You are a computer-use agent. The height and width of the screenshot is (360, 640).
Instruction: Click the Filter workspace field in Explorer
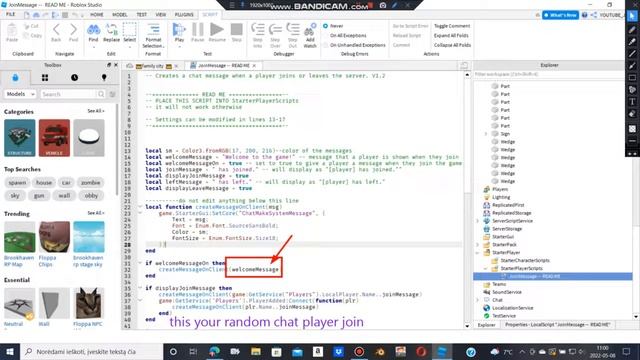tap(549, 74)
